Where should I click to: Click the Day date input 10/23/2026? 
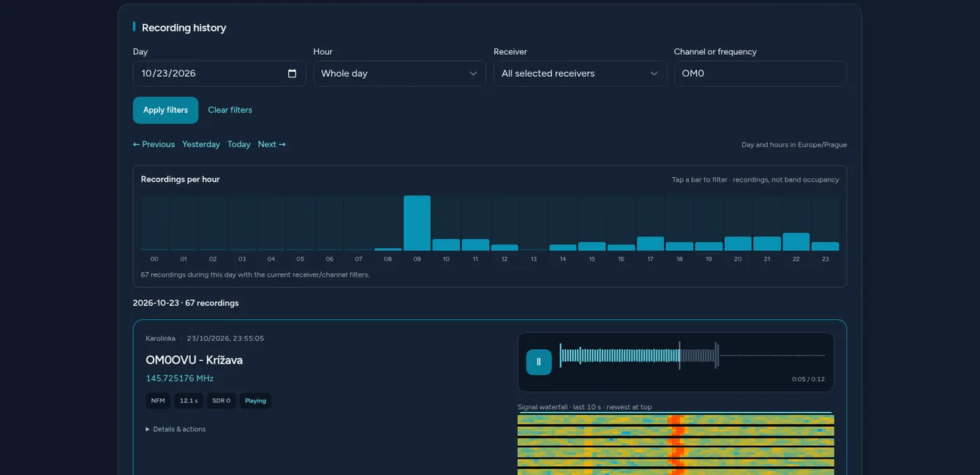(219, 73)
